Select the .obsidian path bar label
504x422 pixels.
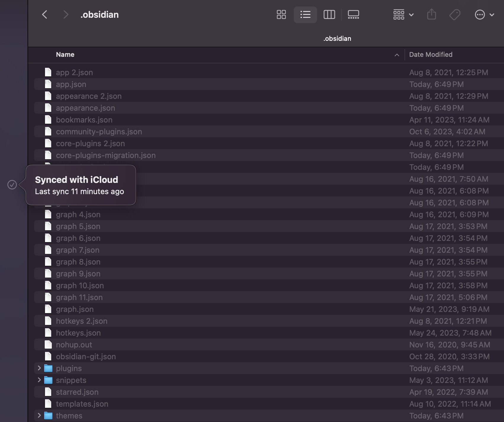point(337,38)
